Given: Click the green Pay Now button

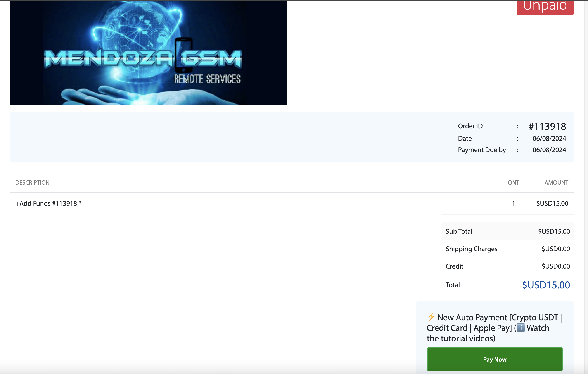Looking at the screenshot, I should click(495, 359).
